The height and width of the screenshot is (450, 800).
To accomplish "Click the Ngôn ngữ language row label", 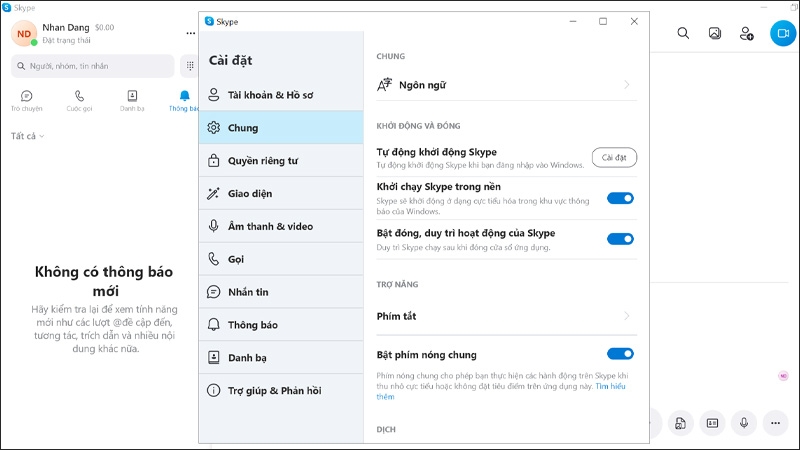I will click(x=422, y=85).
